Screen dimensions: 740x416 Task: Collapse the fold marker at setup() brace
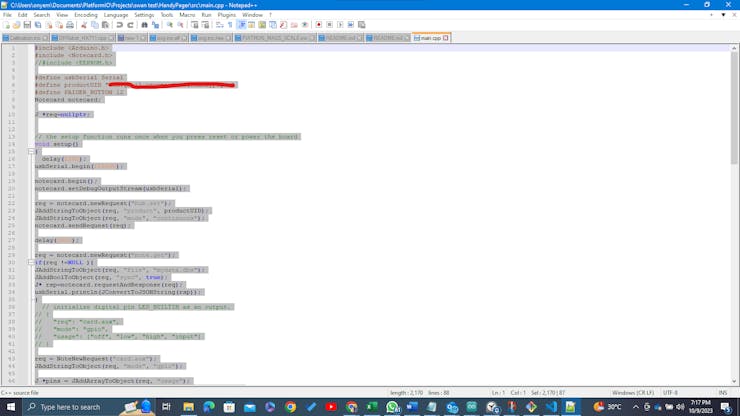coord(31,152)
